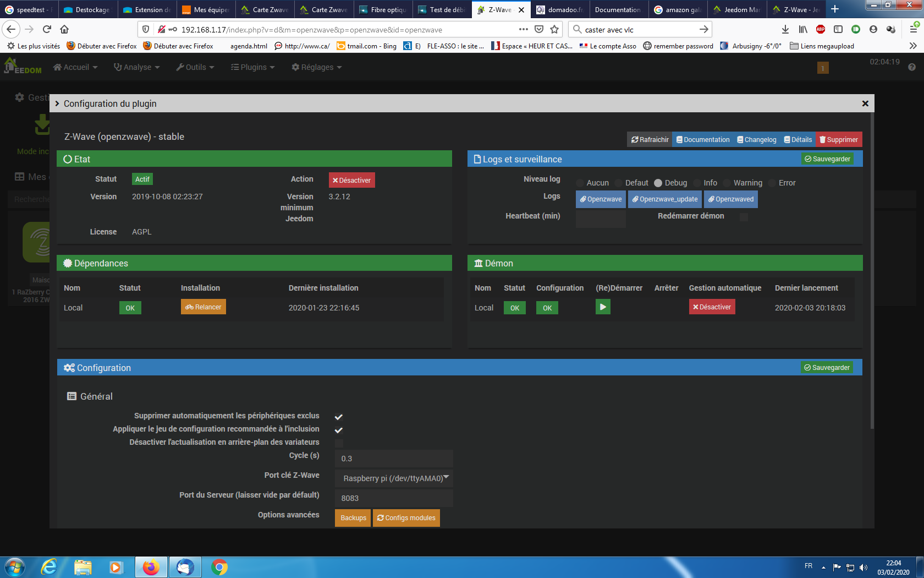
Task: Open the Pocket save icon in the address bar
Action: click(x=539, y=29)
